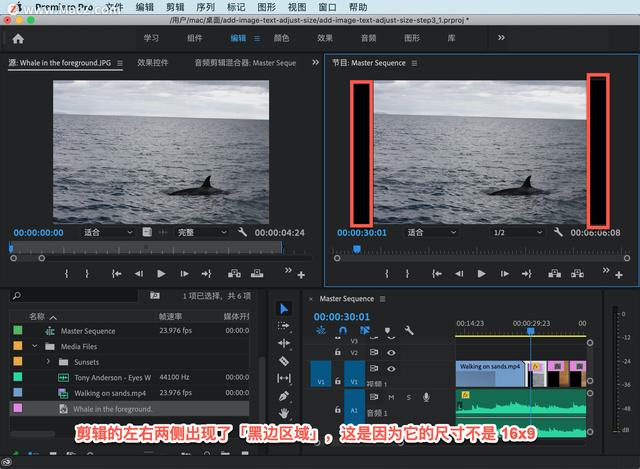640x469 pixels.
Task: Open Program monitor zoom dropdown 适合
Action: tap(431, 232)
